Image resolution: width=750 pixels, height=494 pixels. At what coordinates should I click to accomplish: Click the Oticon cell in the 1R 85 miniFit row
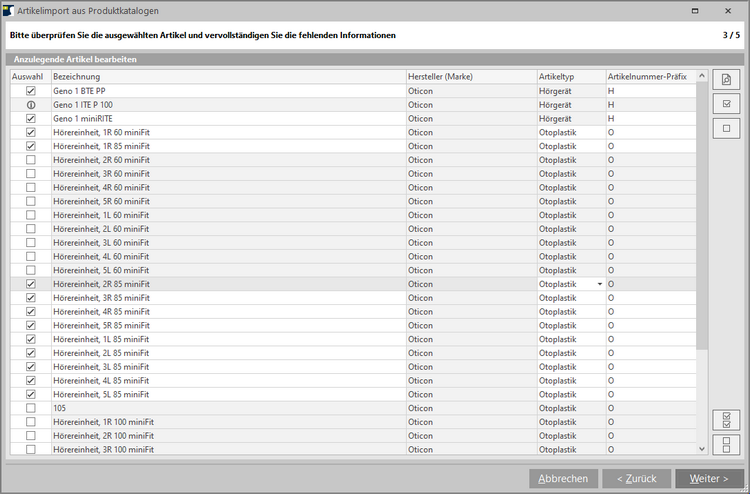(472, 146)
